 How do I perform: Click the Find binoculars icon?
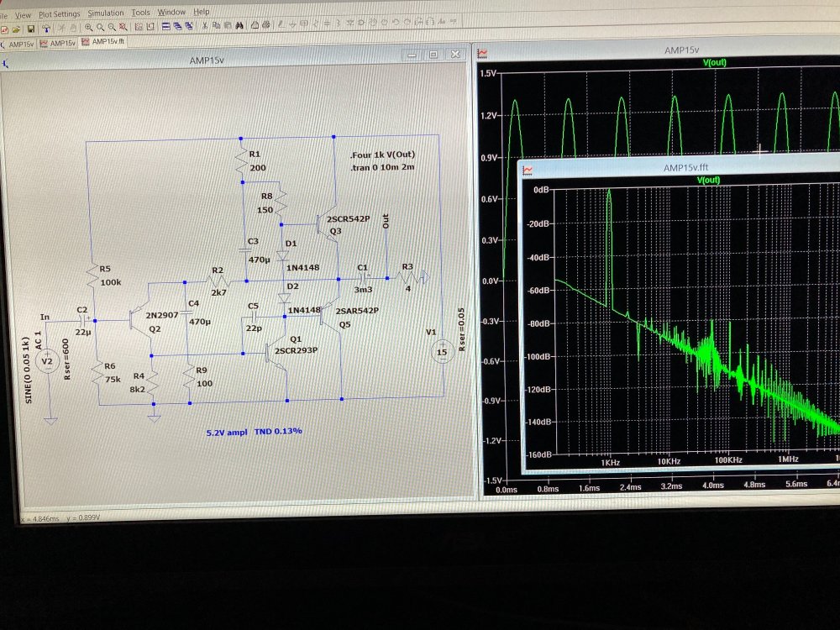pyautogui.click(x=239, y=26)
